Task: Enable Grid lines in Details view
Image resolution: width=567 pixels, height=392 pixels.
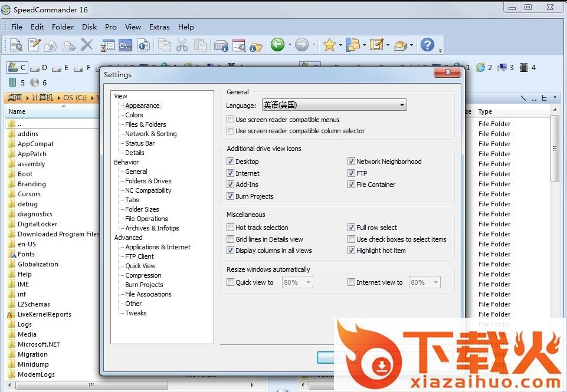Action: (230, 239)
